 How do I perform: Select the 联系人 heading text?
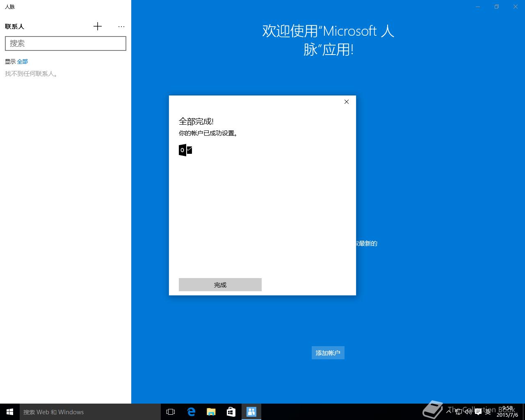15,26
